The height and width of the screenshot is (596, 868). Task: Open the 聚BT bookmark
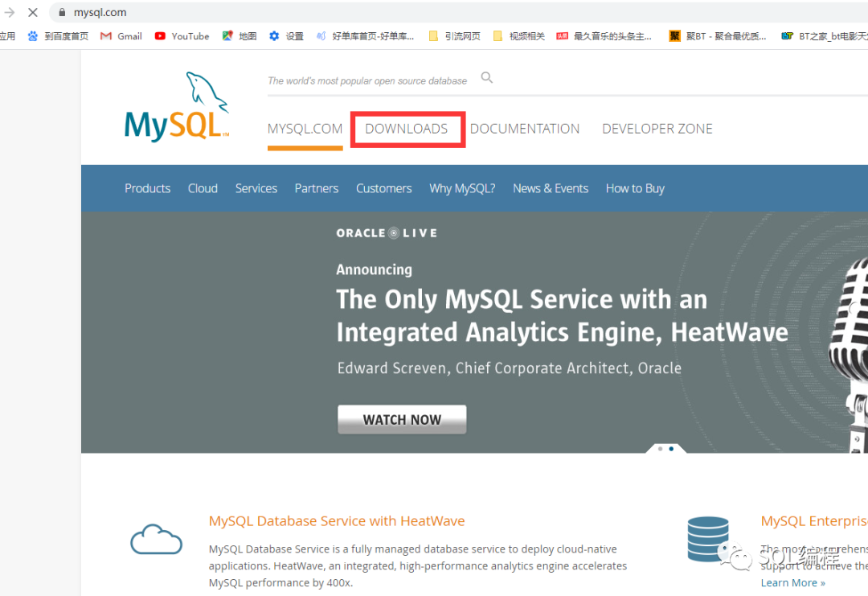[x=718, y=36]
